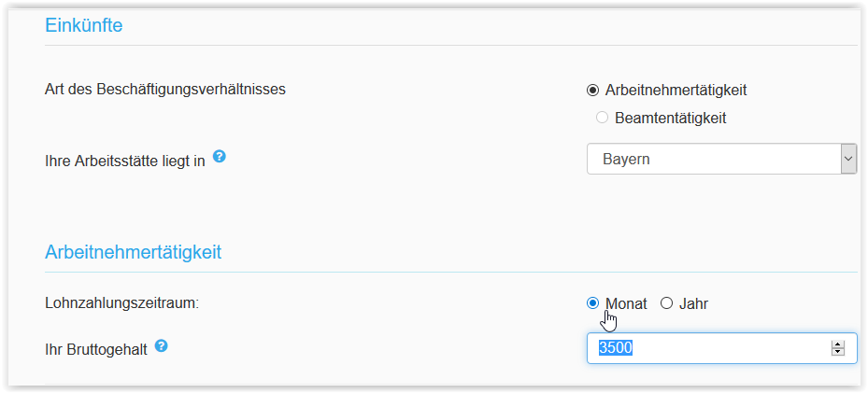868x393 pixels.
Task: Switch pay period to Jahr radio button
Action: coord(666,303)
